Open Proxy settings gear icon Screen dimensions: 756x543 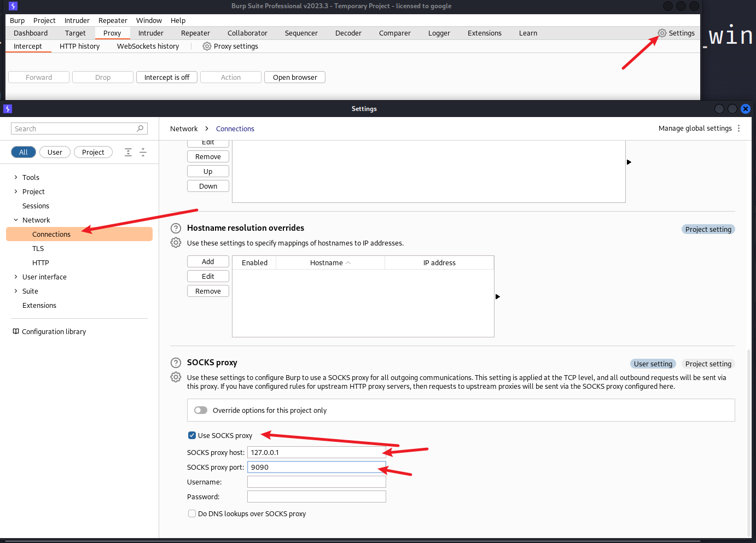click(207, 46)
